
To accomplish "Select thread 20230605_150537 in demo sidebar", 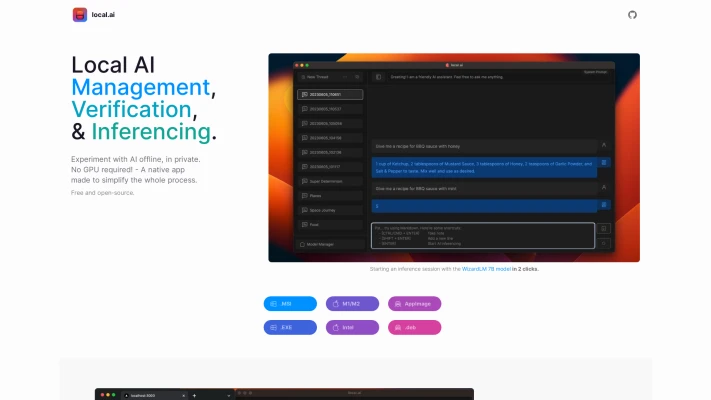I will [330, 109].
